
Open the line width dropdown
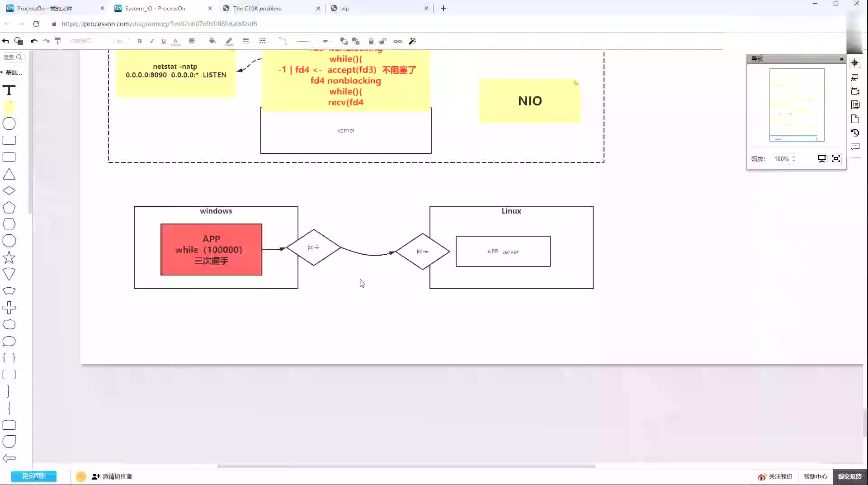click(x=246, y=41)
